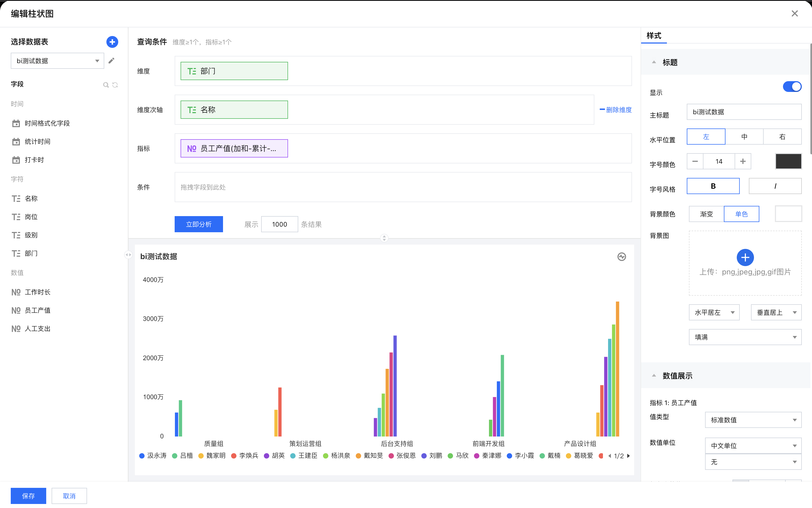Click the side panel collapse handle icon
Image resolution: width=812 pixels, height=508 pixels.
(x=128, y=255)
